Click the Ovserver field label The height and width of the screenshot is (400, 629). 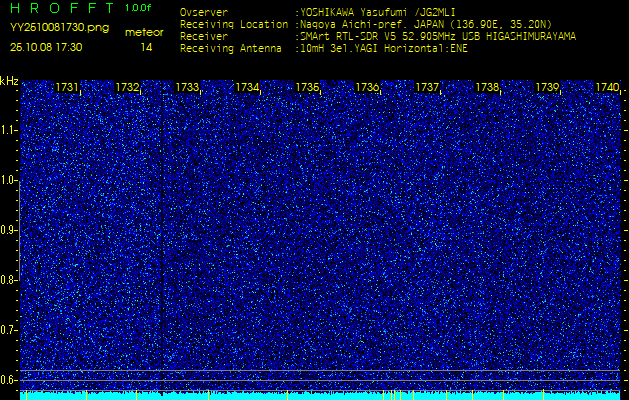click(x=204, y=12)
